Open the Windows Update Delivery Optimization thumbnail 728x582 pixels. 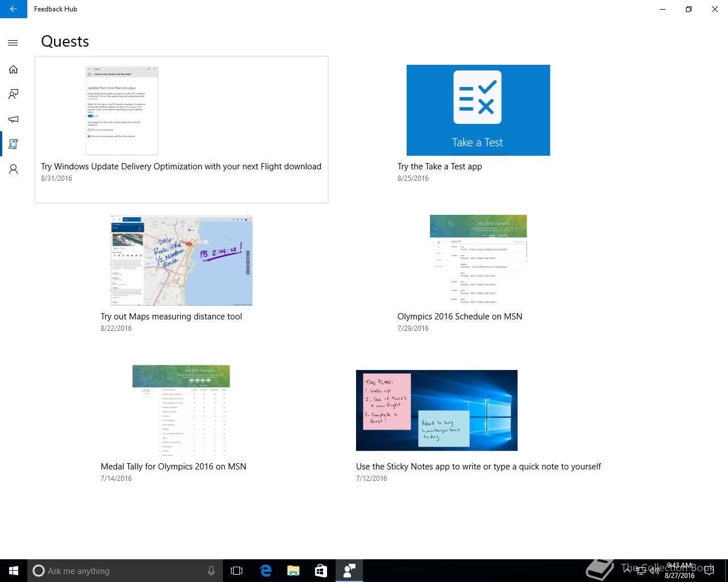pyautogui.click(x=122, y=110)
